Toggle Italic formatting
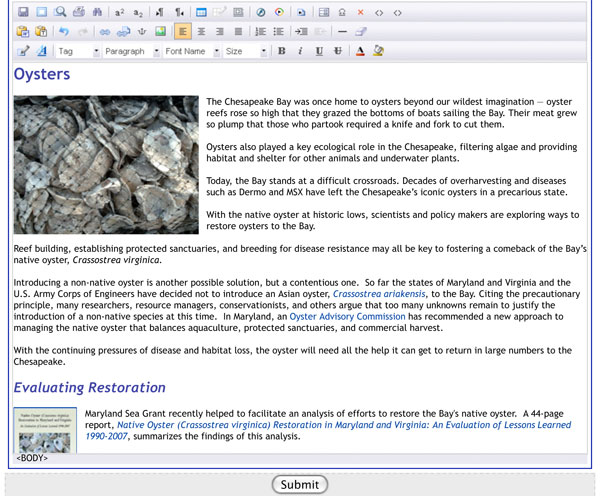This screenshot has height=496, width=600. (x=300, y=51)
